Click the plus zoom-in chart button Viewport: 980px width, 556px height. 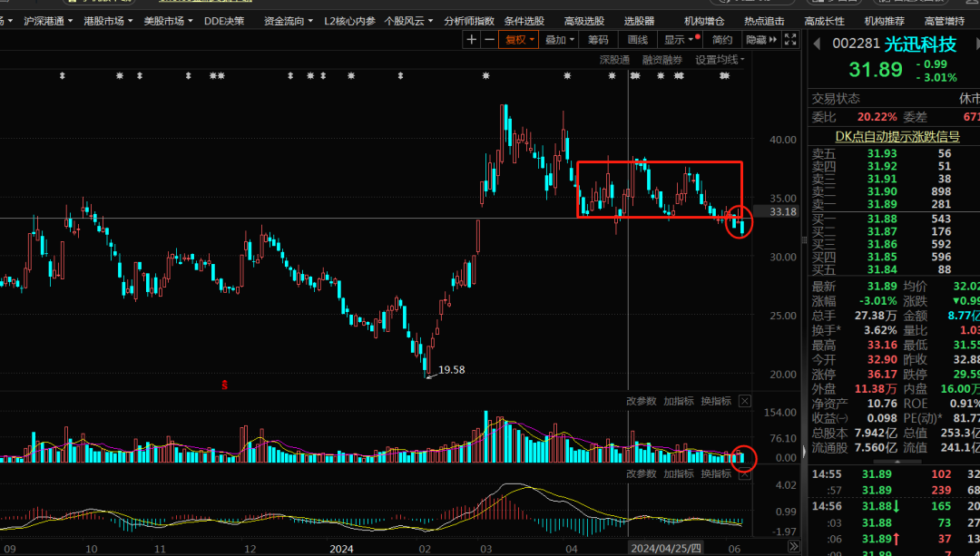471,39
